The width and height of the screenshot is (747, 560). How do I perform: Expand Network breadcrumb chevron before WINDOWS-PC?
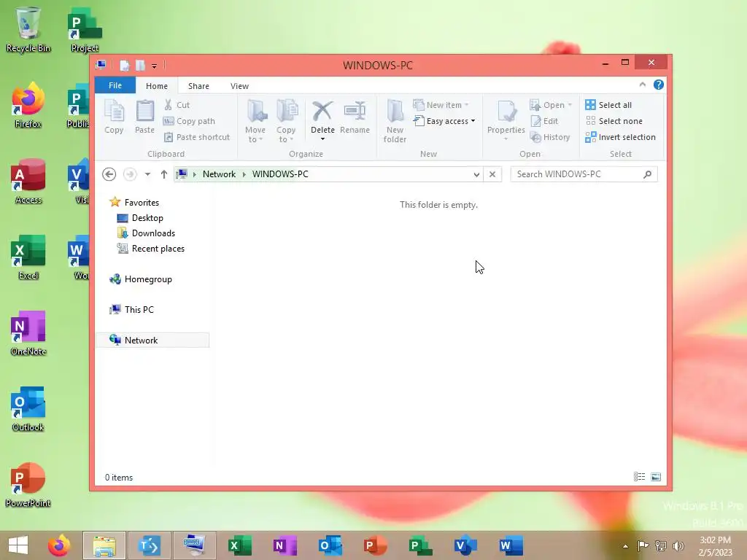(x=244, y=174)
